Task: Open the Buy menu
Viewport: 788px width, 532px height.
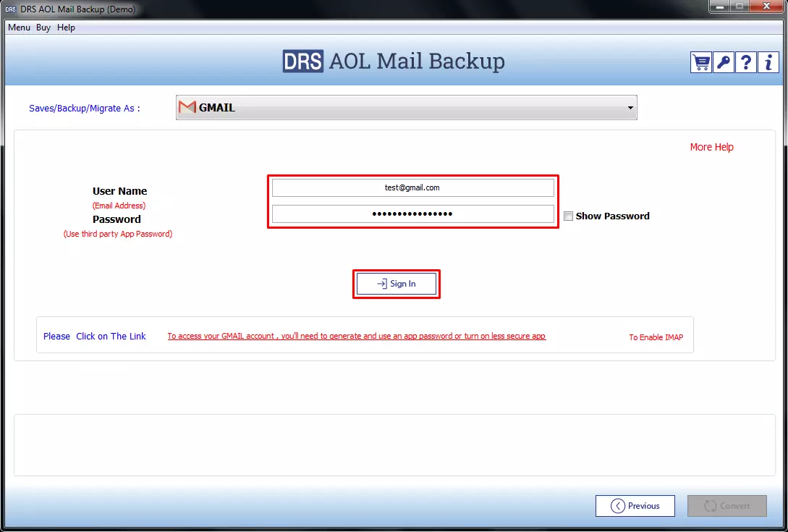Action: click(x=43, y=28)
